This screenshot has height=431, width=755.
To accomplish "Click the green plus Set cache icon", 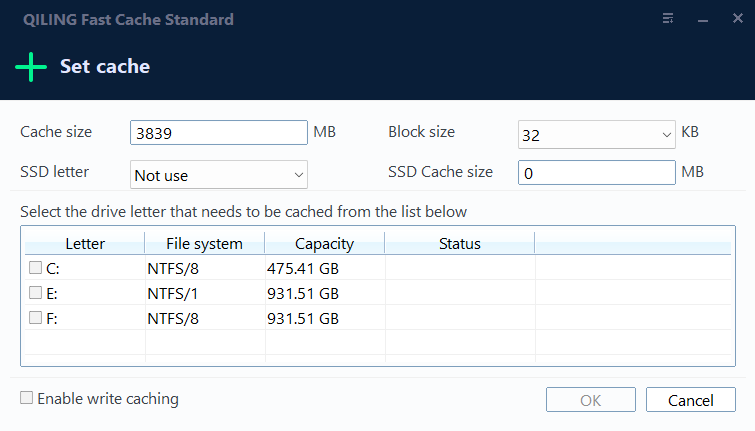I will (x=31, y=67).
